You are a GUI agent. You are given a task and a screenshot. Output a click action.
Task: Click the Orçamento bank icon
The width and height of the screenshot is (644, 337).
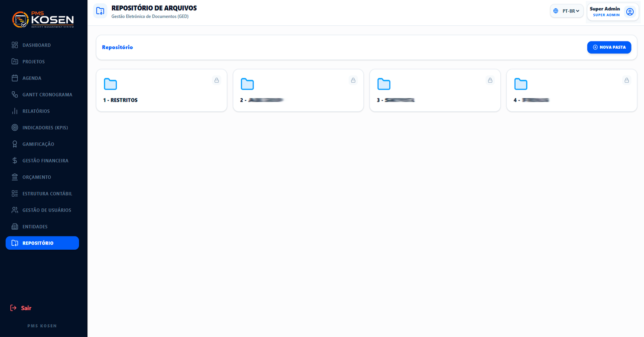coord(15,177)
